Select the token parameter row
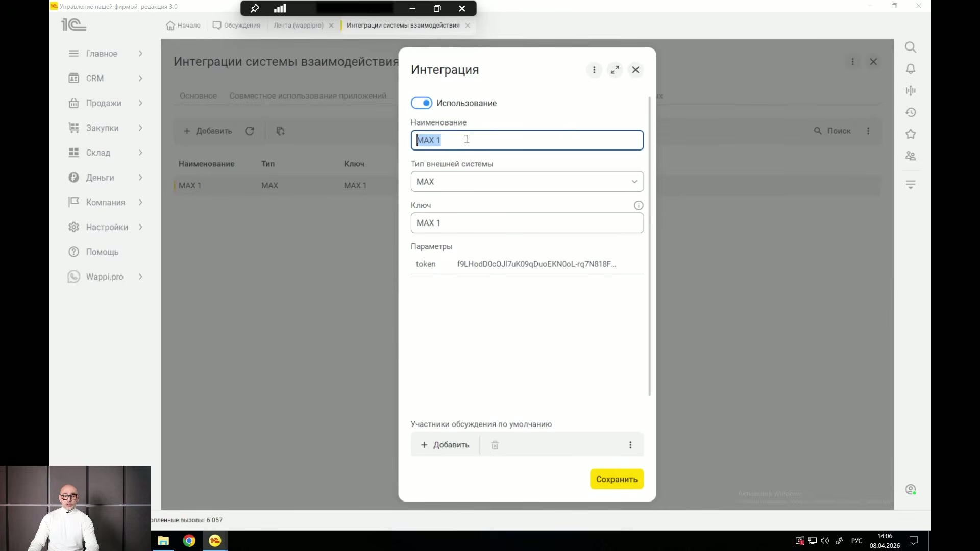 click(527, 264)
